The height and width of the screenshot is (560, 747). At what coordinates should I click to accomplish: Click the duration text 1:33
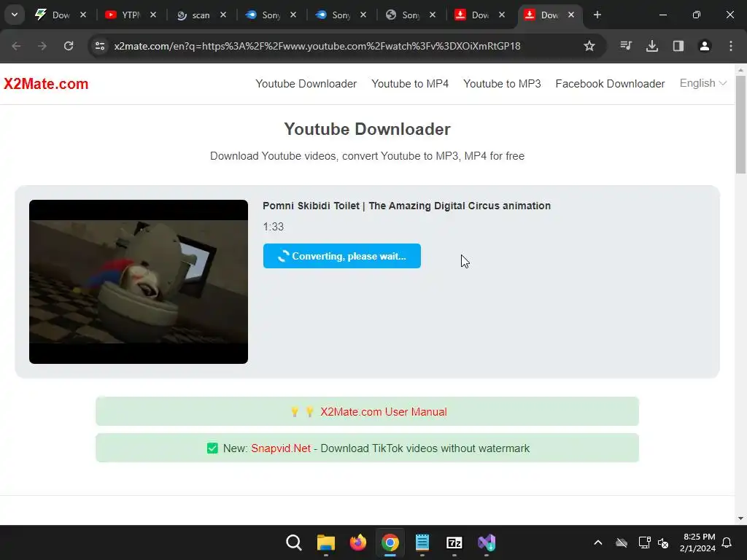point(274,227)
